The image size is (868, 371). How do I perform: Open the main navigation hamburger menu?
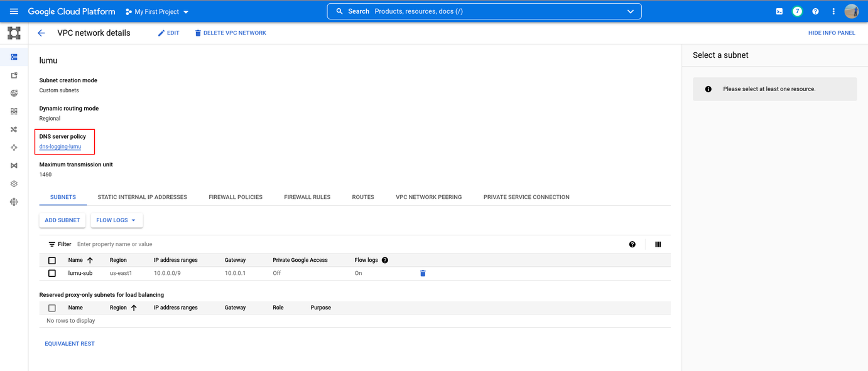coord(14,11)
